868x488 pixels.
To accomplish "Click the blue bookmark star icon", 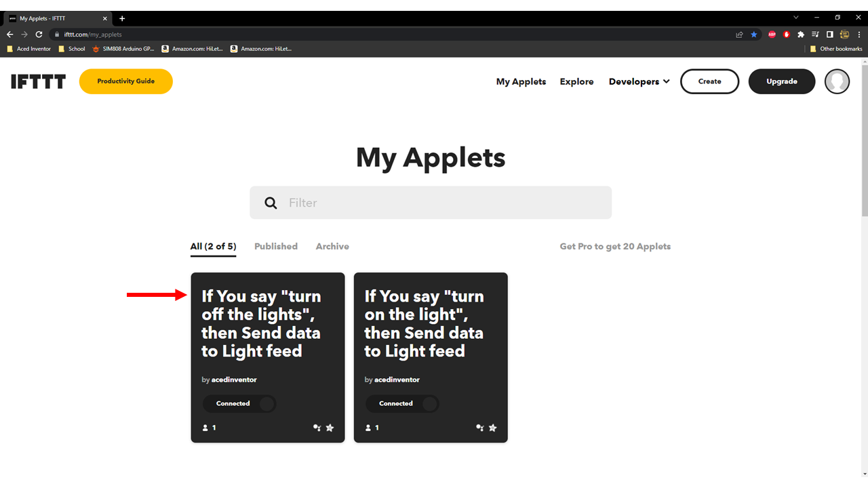I will coord(754,35).
